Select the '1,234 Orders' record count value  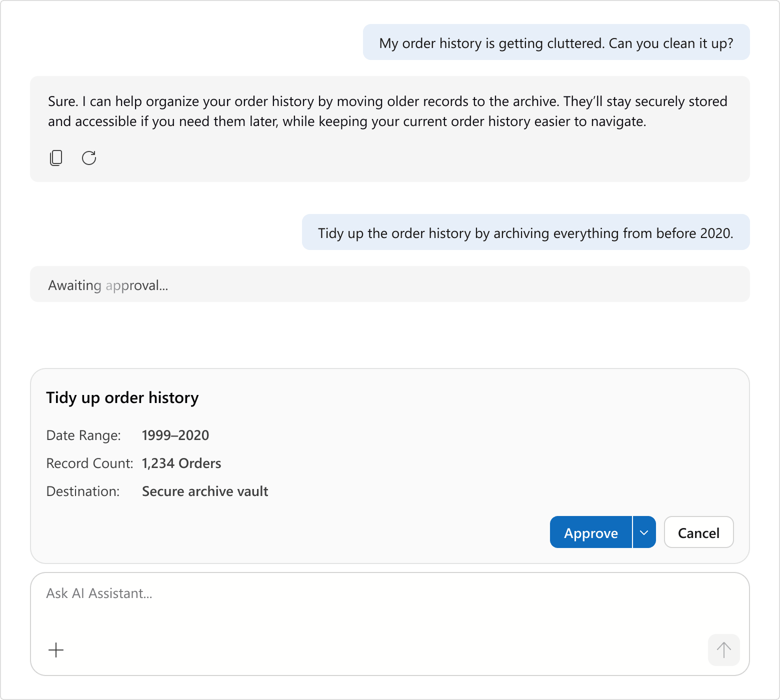point(181,463)
